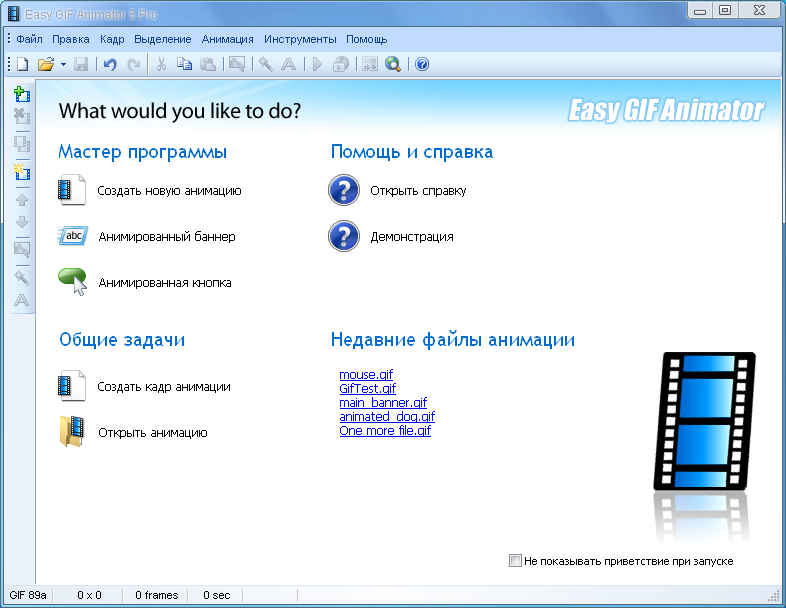Image resolution: width=786 pixels, height=608 pixels.
Task: Click the Play animation preview icon
Action: pyautogui.click(x=317, y=64)
